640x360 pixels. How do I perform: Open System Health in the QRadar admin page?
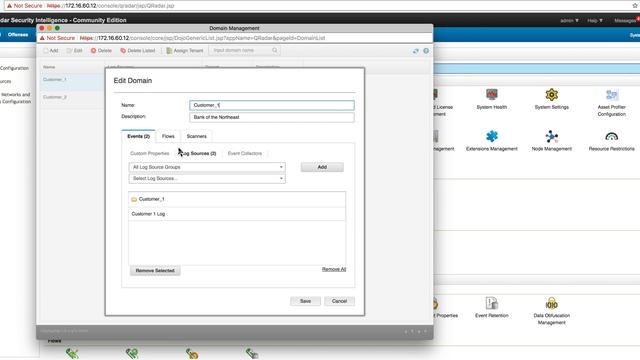(491, 99)
